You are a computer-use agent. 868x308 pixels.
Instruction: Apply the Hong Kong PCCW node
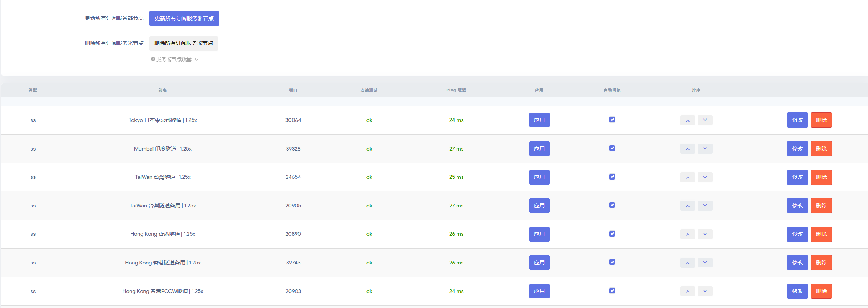[539, 291]
